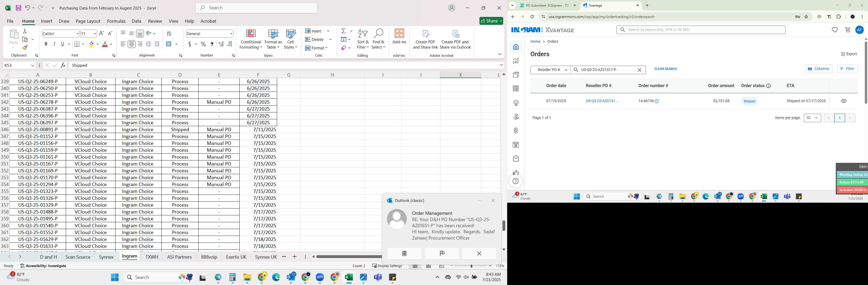Click the Cut scissors icon

[x=25, y=31]
